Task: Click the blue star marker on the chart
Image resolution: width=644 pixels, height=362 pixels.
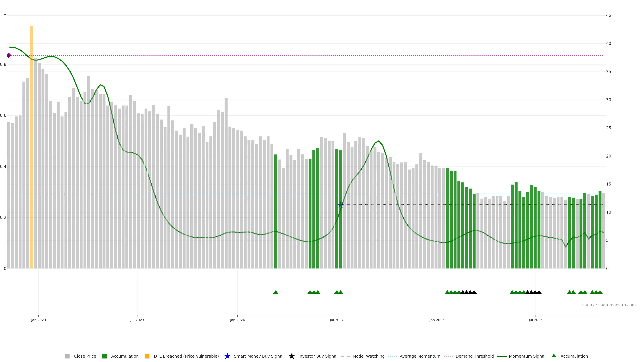Action: (340, 205)
